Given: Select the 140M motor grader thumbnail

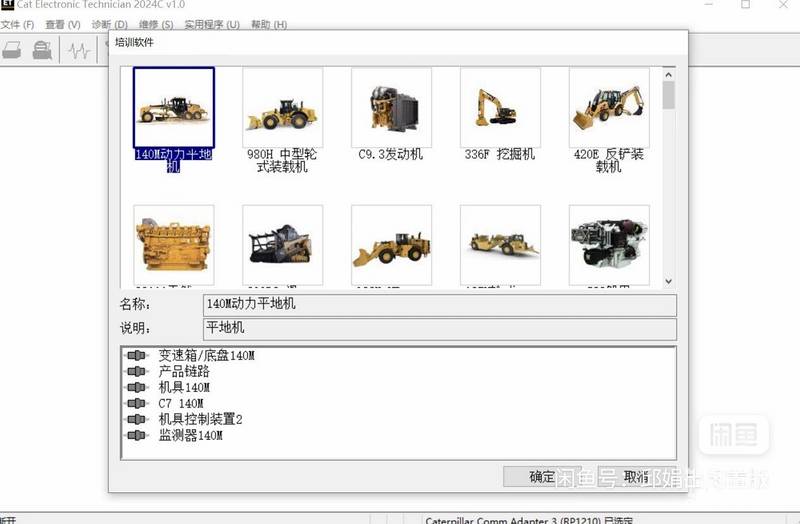Looking at the screenshot, I should 173,107.
